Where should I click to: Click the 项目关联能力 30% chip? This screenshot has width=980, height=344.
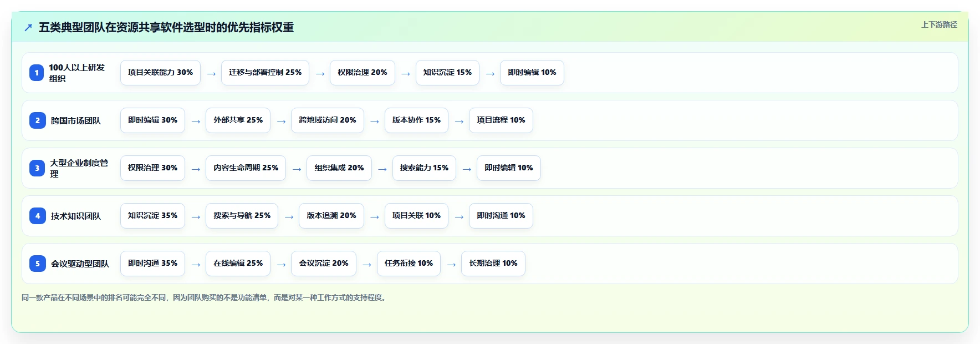160,73
